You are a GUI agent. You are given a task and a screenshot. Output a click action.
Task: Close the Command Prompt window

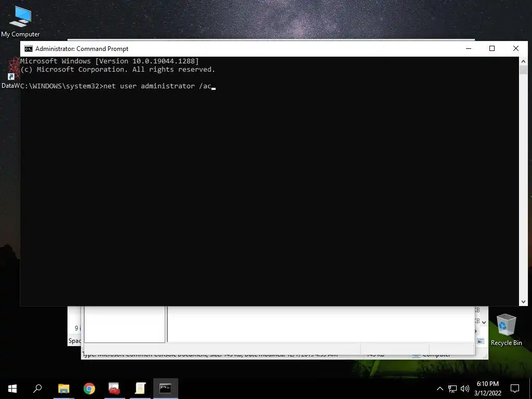click(516, 48)
